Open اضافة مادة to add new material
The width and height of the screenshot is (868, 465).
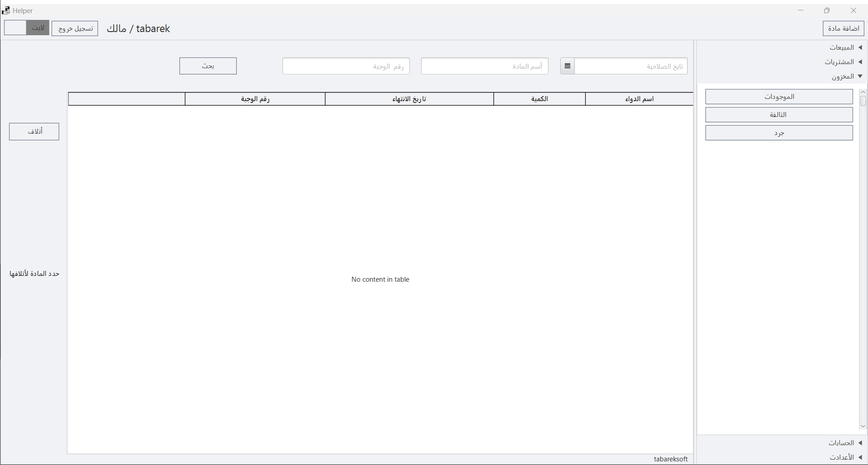tap(843, 28)
